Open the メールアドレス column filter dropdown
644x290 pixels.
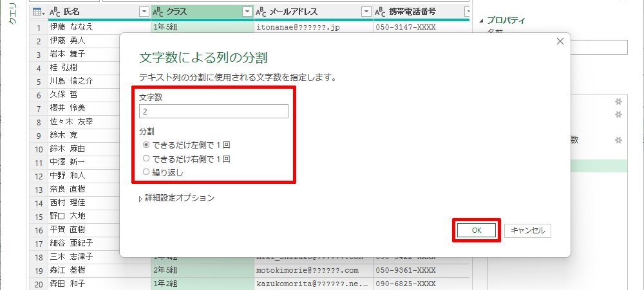tap(366, 12)
